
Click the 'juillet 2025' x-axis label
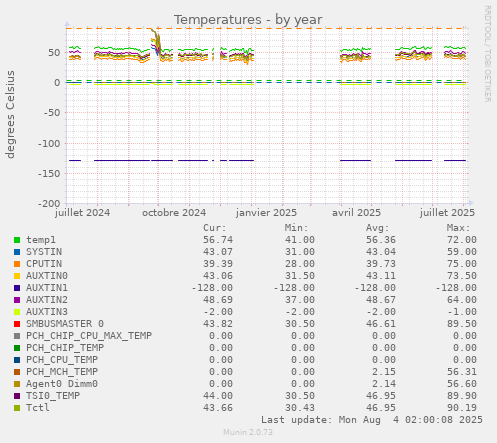(x=447, y=213)
